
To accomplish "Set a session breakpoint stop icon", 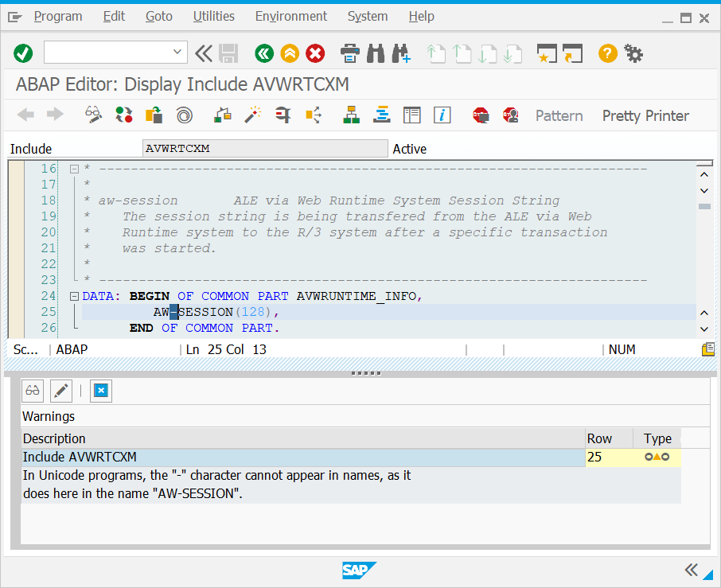I will pos(481,115).
